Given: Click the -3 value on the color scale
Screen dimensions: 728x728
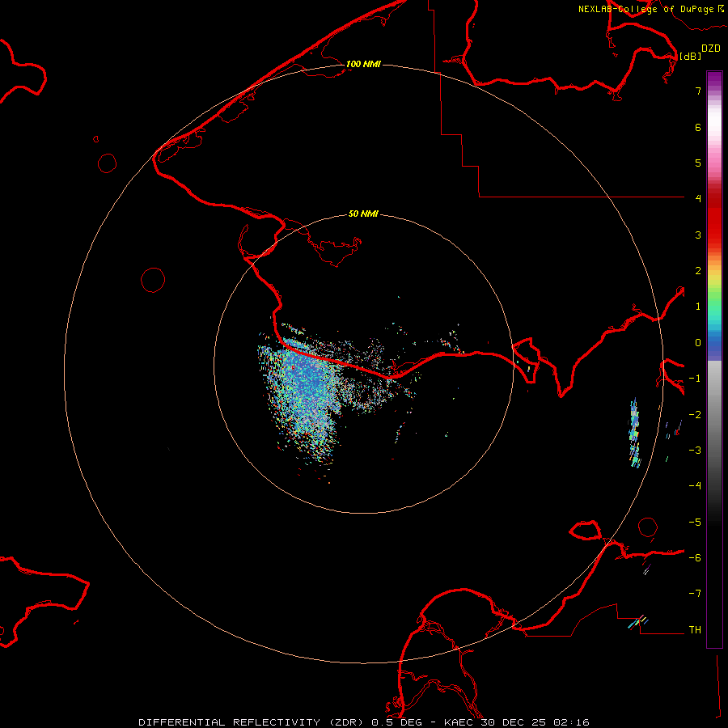Looking at the screenshot, I should pyautogui.click(x=695, y=451).
